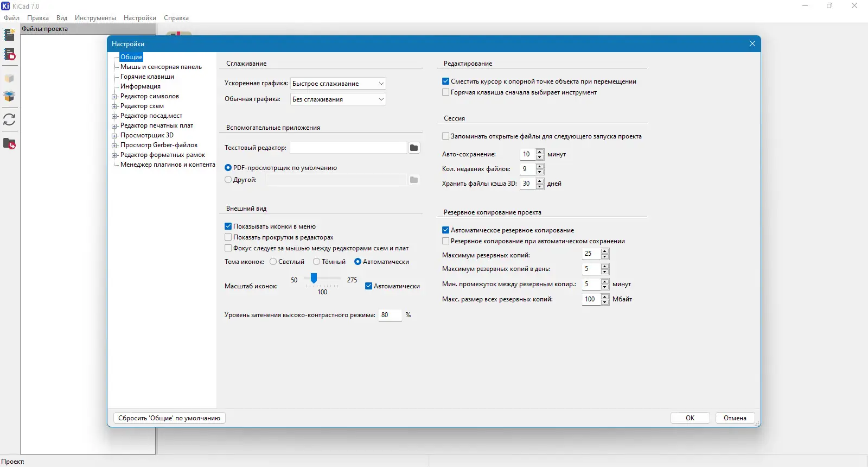Open the Правка menu

38,18
